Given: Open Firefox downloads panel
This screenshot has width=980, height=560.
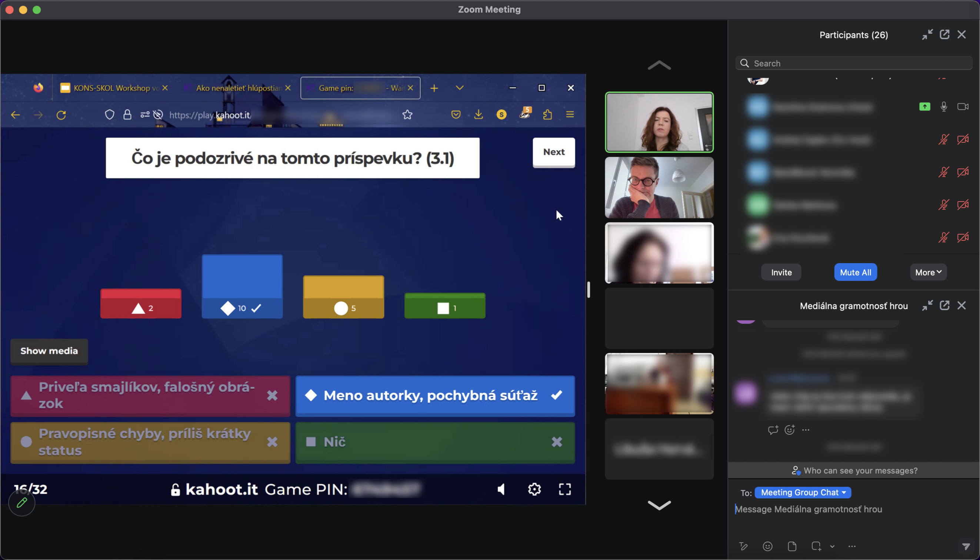Looking at the screenshot, I should point(479,115).
